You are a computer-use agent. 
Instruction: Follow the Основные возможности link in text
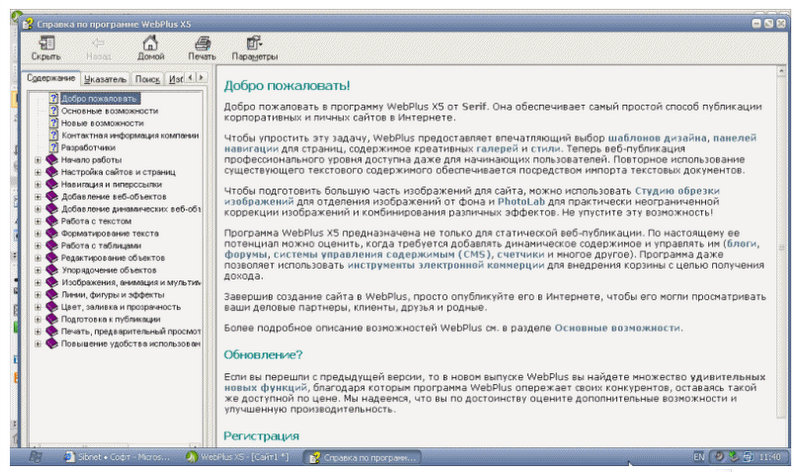pos(617,328)
